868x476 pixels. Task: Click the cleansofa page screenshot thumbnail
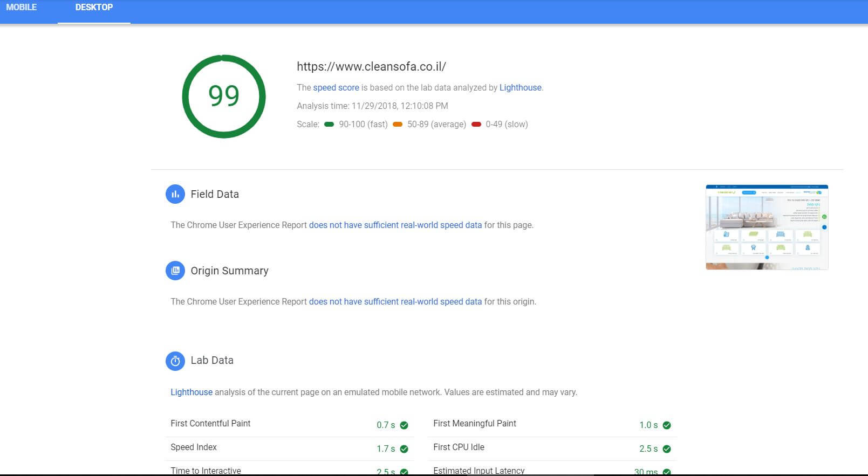[x=767, y=227]
